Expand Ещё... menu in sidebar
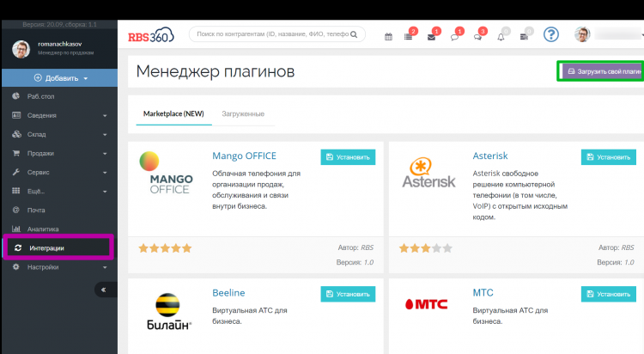The width and height of the screenshot is (644, 354). [x=59, y=192]
